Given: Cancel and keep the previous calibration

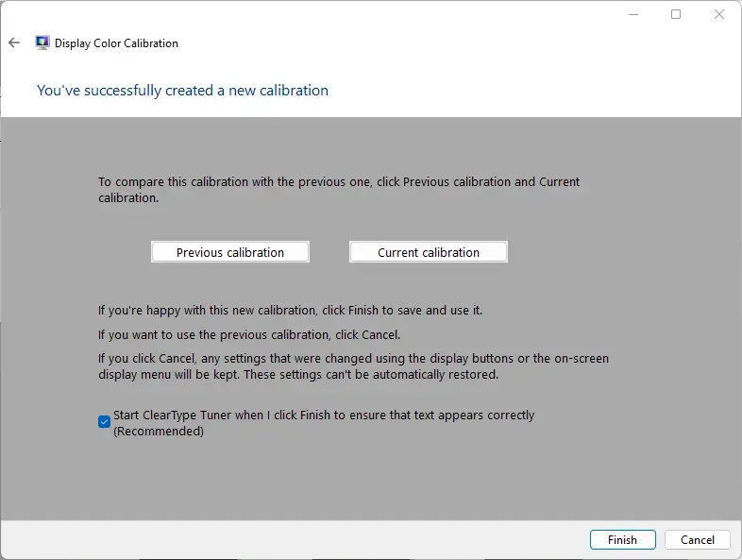Looking at the screenshot, I should click(x=697, y=539).
